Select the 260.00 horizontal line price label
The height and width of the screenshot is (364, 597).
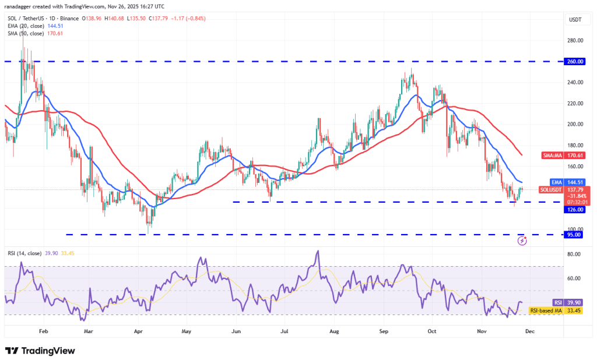click(x=574, y=61)
